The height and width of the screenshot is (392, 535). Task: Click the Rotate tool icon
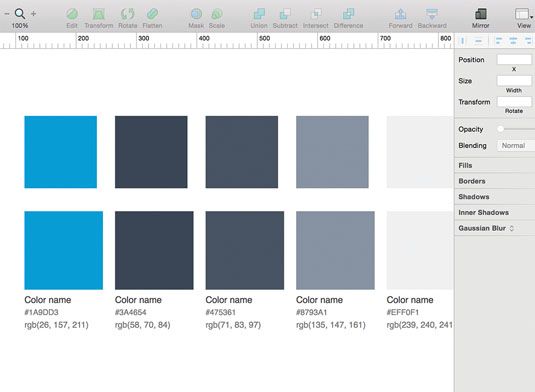[128, 14]
